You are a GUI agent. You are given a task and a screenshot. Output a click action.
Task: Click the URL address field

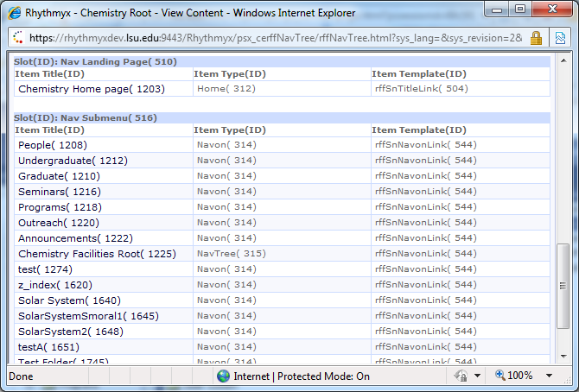click(275, 38)
